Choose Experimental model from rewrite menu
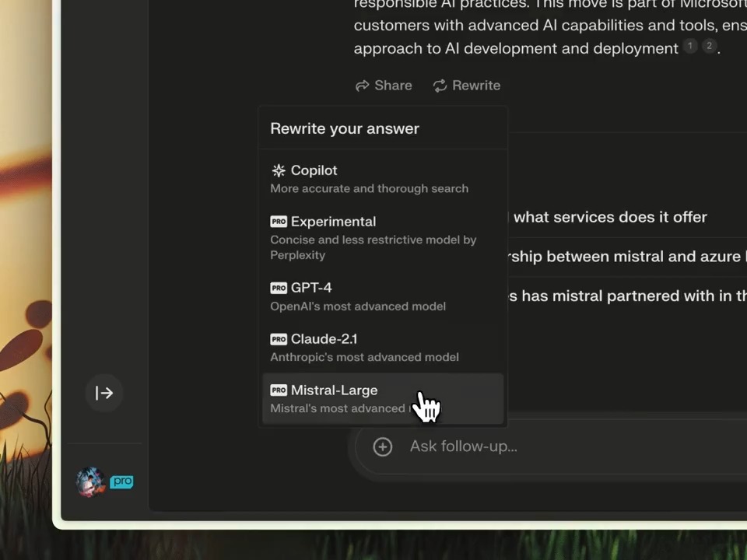Screen dimensions: 747x560 pos(373,236)
